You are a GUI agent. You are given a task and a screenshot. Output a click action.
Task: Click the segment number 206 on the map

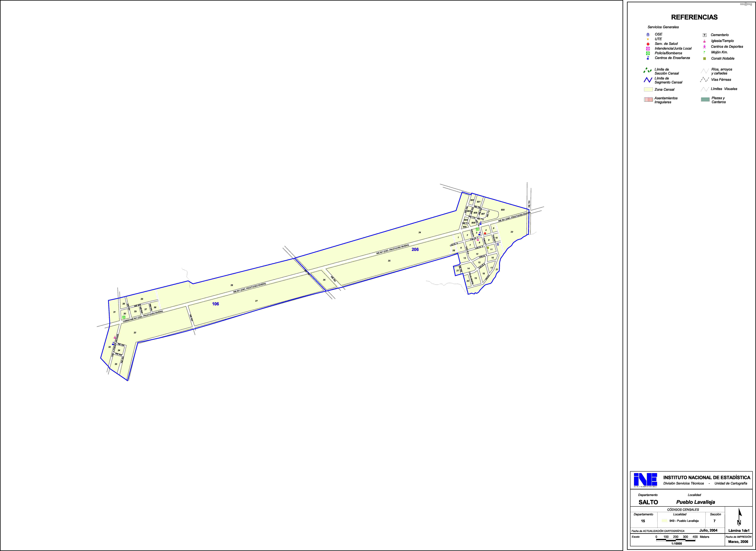[415, 250]
